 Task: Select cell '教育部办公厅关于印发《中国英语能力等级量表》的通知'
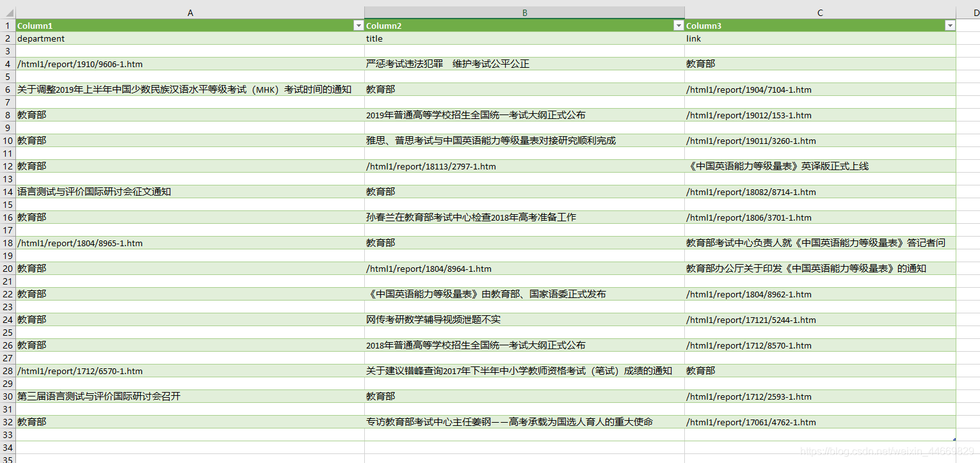820,269
